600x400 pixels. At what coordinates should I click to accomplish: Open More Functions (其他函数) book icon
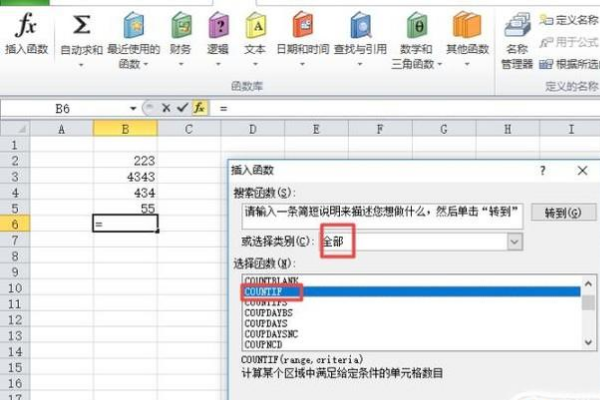[x=467, y=25]
